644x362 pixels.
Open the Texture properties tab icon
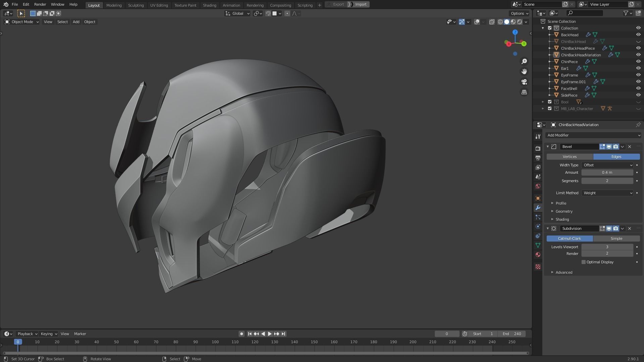point(538,267)
